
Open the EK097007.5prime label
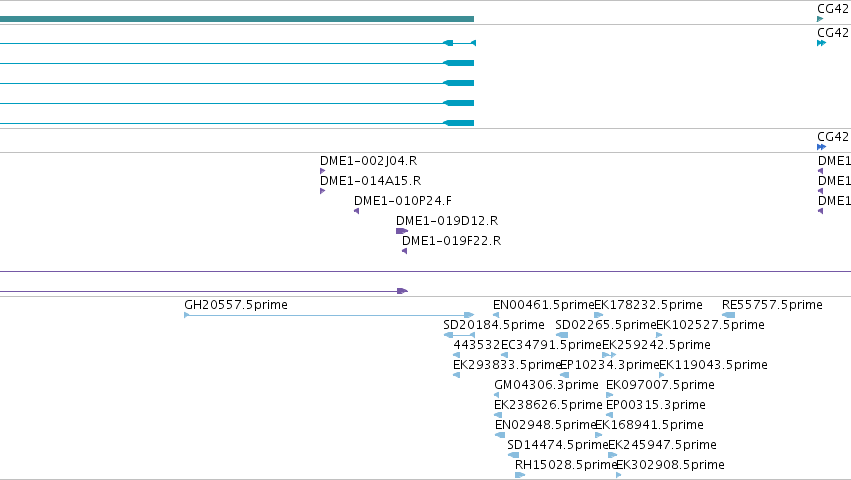click(660, 385)
